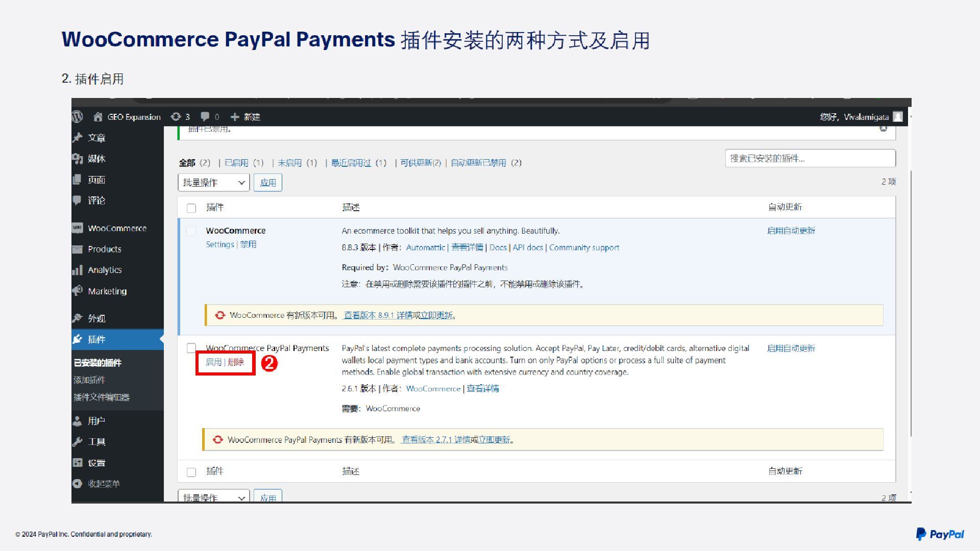Click 启用 under WooCommerce PayPal Payments
This screenshot has height=551, width=980.
213,362
